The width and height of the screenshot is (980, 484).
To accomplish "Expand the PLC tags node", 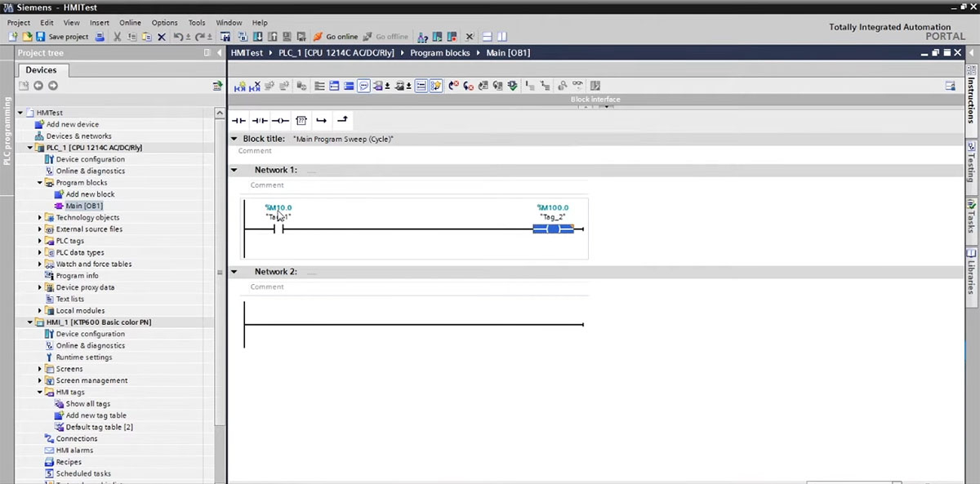I will [40, 241].
